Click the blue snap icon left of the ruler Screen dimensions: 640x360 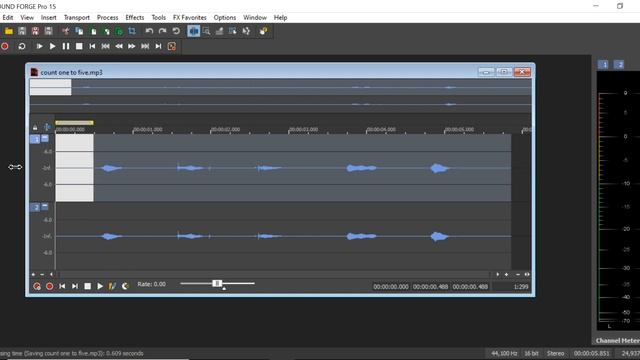click(x=47, y=127)
